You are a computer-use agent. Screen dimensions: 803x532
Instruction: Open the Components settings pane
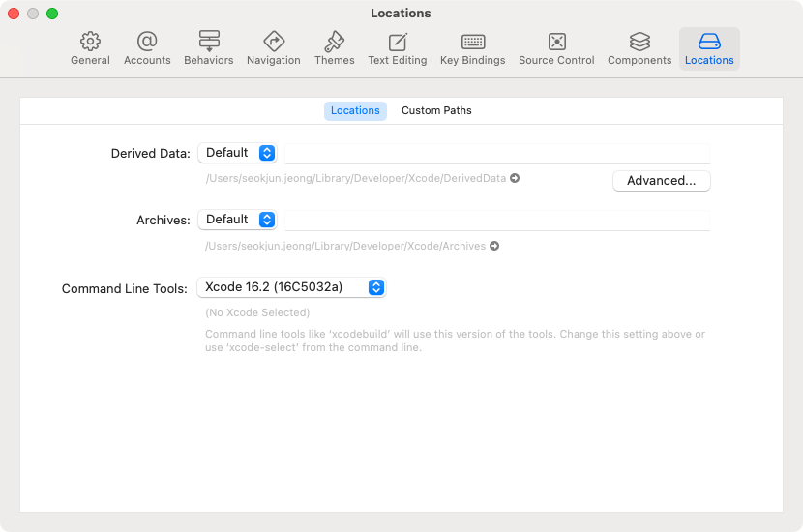(639, 48)
